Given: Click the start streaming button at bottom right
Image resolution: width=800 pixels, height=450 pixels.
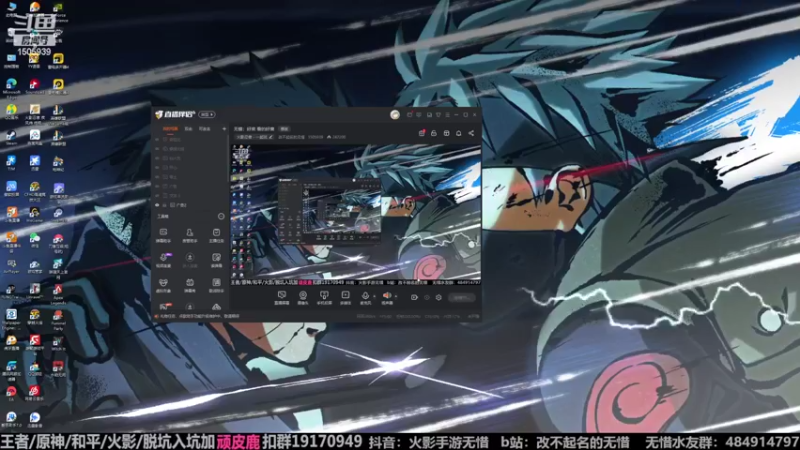Looking at the screenshot, I should tap(462, 297).
